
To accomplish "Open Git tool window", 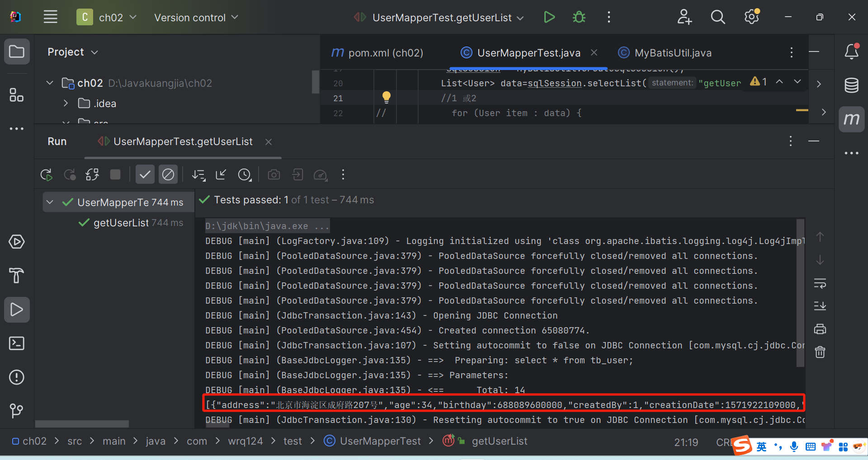I will coord(17,410).
